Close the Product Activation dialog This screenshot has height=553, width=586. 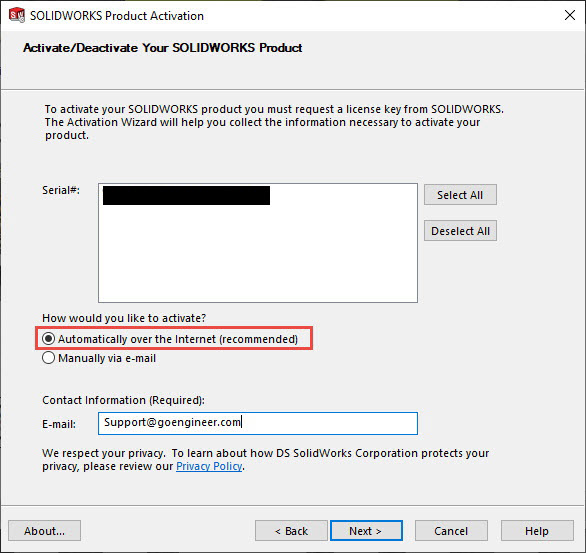570,15
